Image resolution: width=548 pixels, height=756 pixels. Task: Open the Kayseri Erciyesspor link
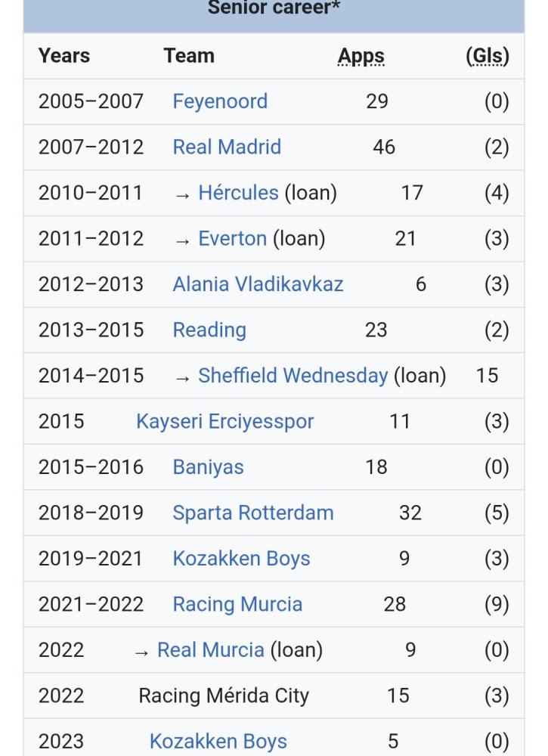225,421
